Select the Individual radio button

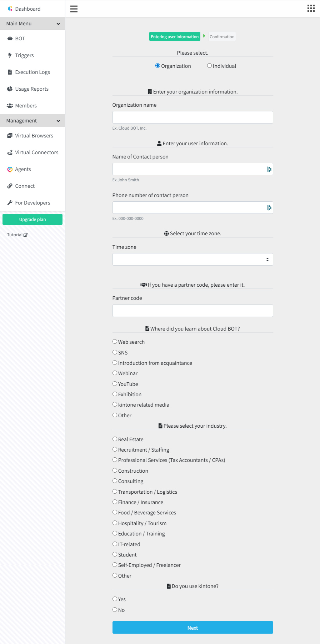(209, 66)
